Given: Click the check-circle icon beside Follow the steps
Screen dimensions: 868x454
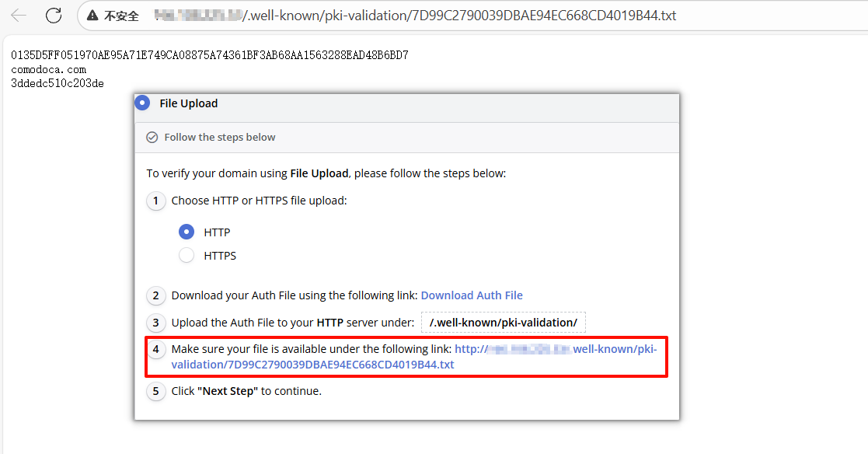Looking at the screenshot, I should [152, 138].
